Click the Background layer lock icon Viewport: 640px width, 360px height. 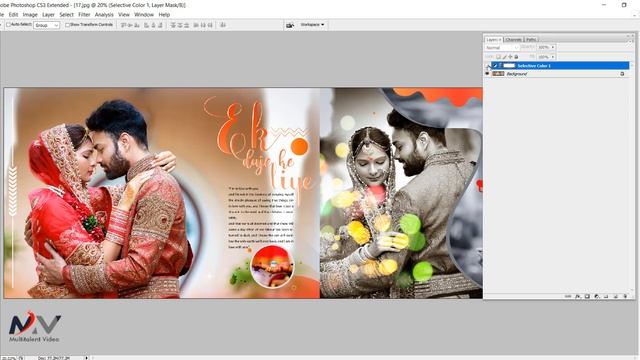(622, 74)
